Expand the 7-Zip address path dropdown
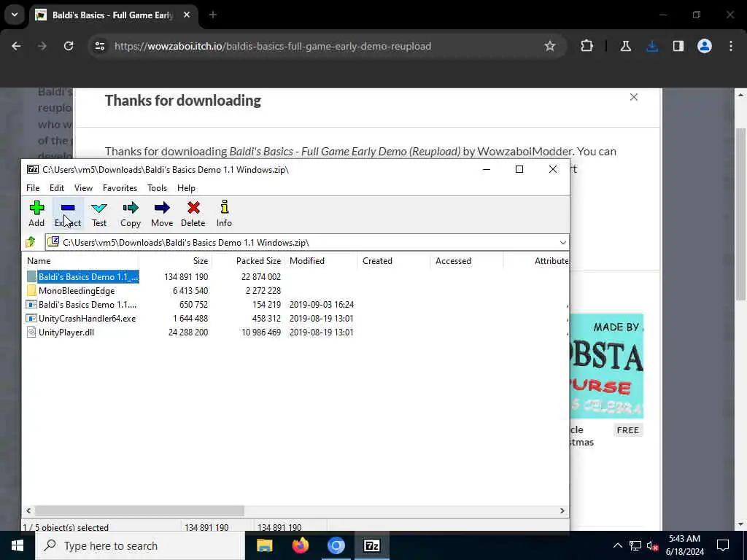The width and height of the screenshot is (747, 560). point(562,242)
